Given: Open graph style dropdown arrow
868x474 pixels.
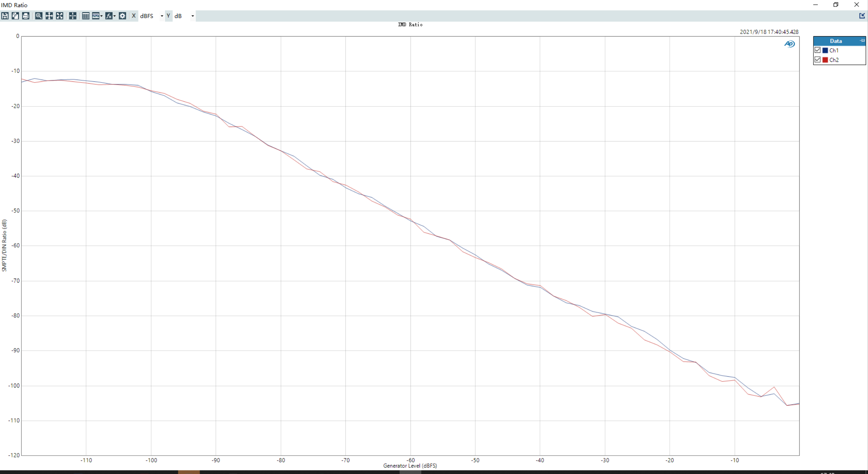Looking at the screenshot, I should 102,16.
